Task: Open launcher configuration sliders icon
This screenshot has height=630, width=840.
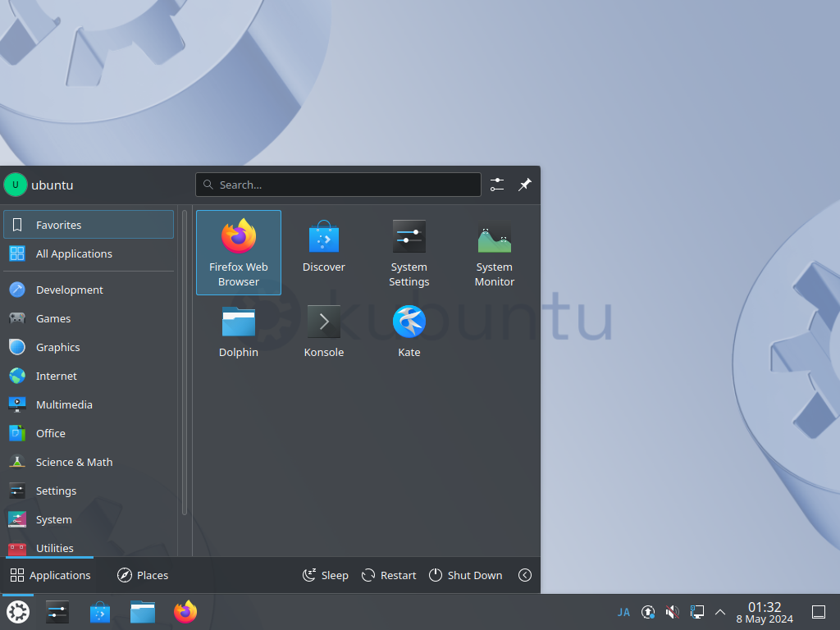Action: [497, 185]
